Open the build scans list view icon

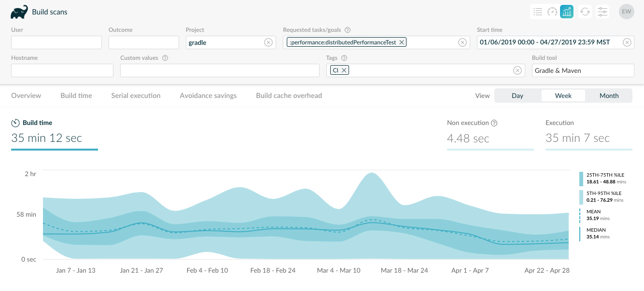pos(537,12)
